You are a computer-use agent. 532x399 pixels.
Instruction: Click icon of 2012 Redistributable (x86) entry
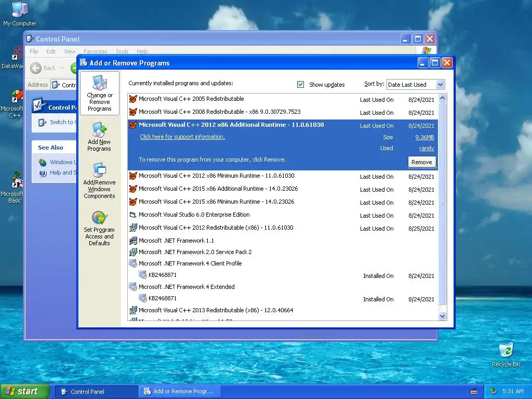[x=133, y=228]
